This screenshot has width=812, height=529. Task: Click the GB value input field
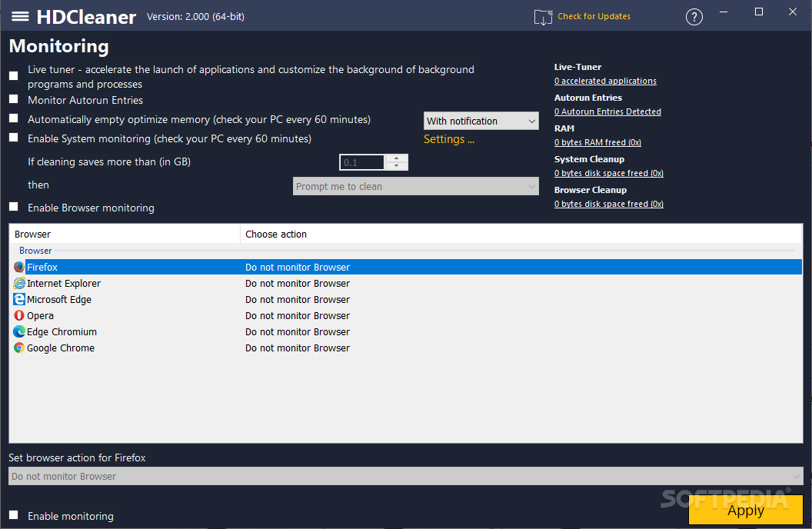pos(362,162)
